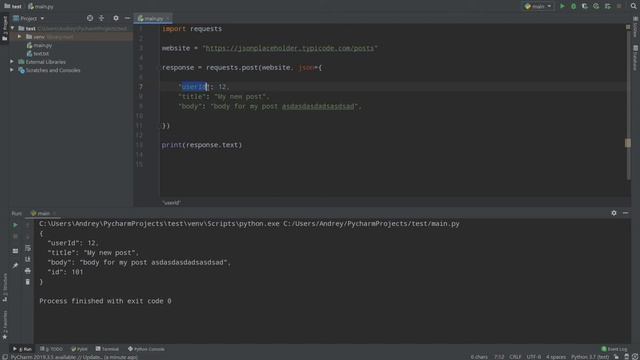Switch to the main.py editor tab
Viewport: 640px width, 360px height.
click(152, 18)
